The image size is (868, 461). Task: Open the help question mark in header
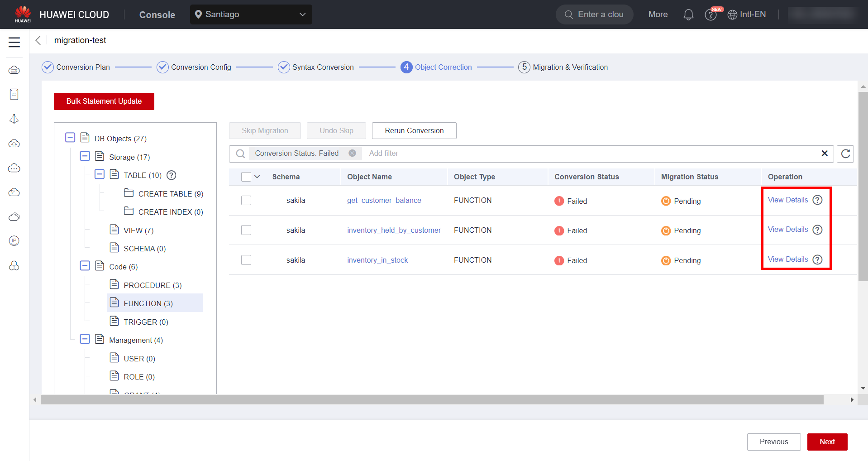coord(711,15)
